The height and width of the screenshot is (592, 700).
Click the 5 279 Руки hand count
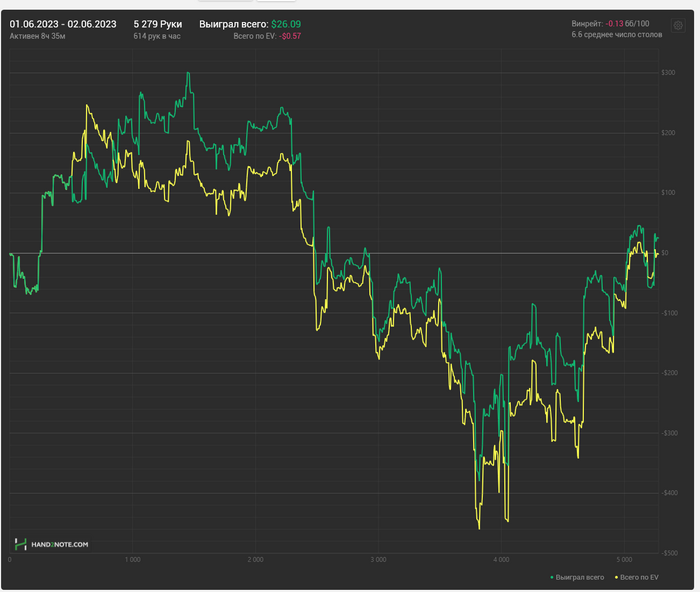coord(158,24)
